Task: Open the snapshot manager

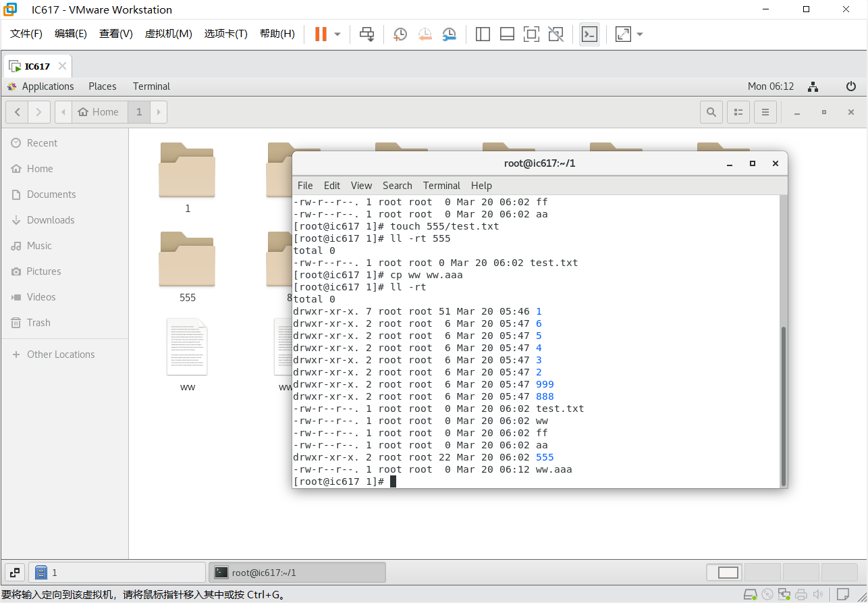Action: point(449,34)
